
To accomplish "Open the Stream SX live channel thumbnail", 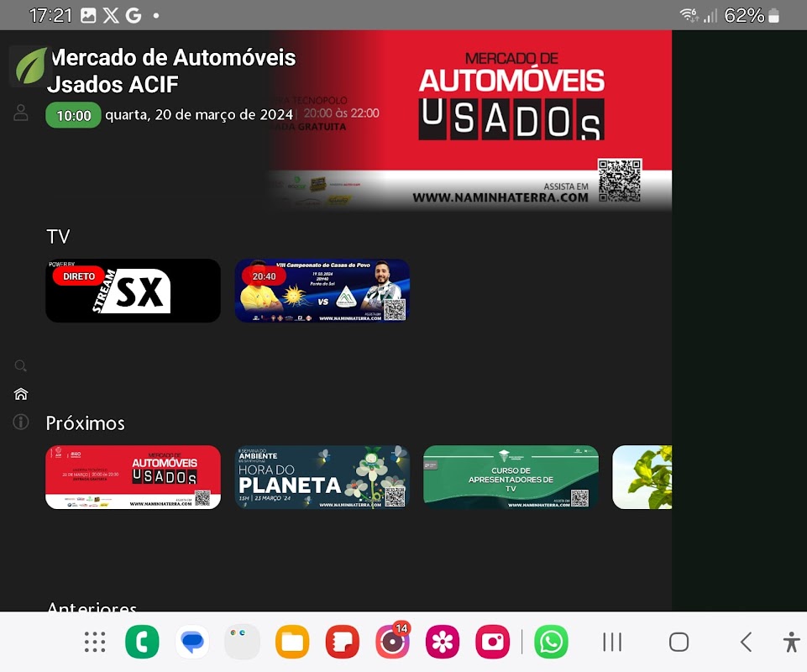I will [133, 291].
